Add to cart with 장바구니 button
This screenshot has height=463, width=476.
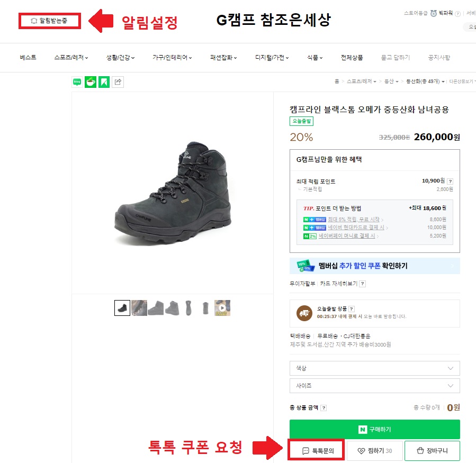coord(432,451)
